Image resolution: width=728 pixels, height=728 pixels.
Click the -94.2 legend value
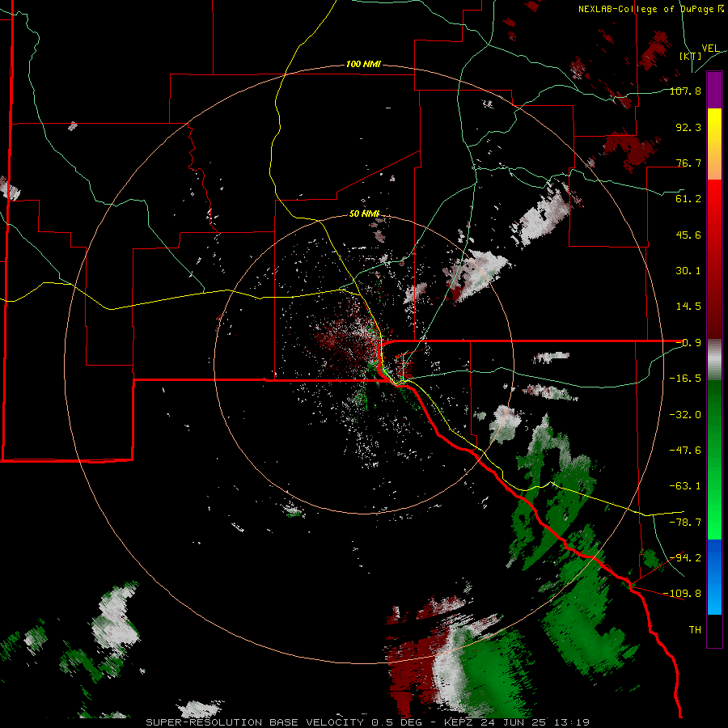coord(685,557)
